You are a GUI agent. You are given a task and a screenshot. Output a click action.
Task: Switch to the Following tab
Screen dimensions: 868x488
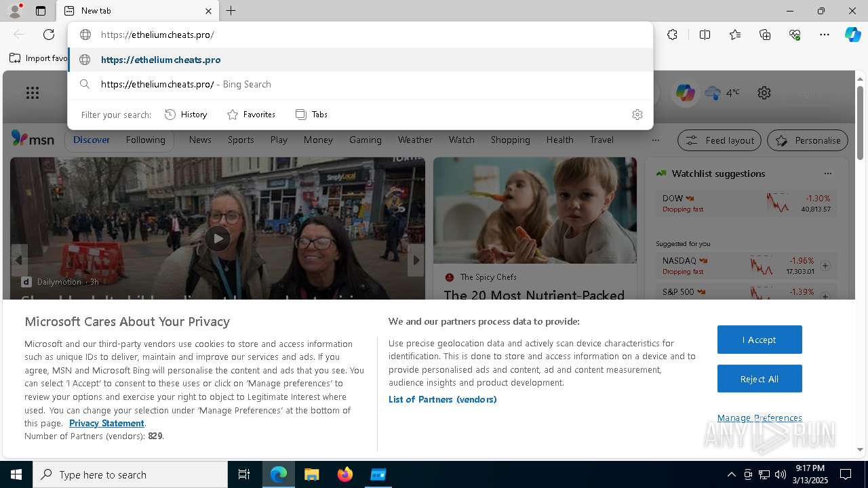coord(145,140)
